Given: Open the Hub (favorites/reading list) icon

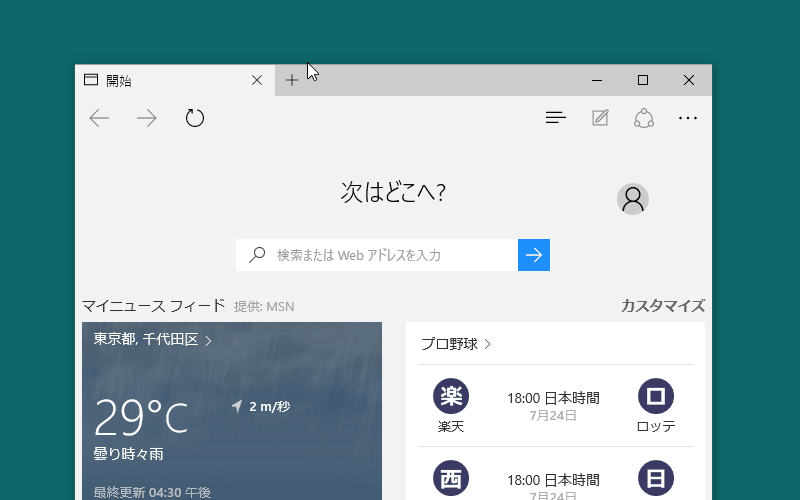Looking at the screenshot, I should coord(556,118).
